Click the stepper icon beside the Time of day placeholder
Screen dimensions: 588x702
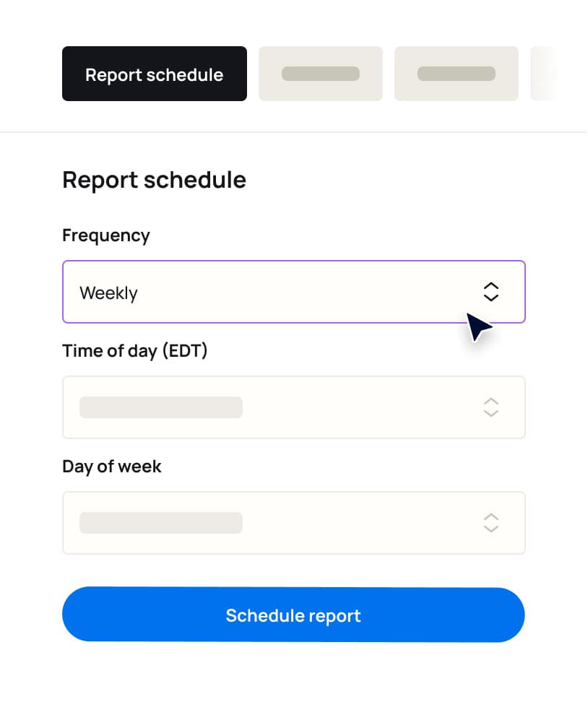(490, 407)
